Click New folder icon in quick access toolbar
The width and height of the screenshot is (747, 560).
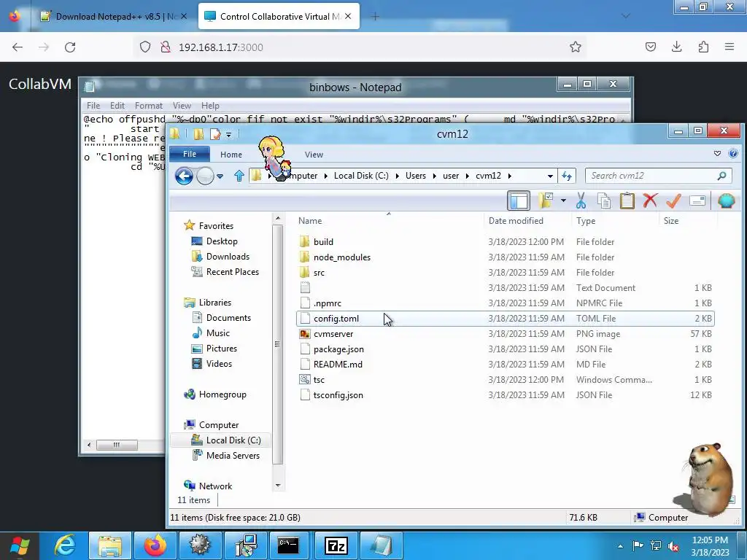coord(198,134)
